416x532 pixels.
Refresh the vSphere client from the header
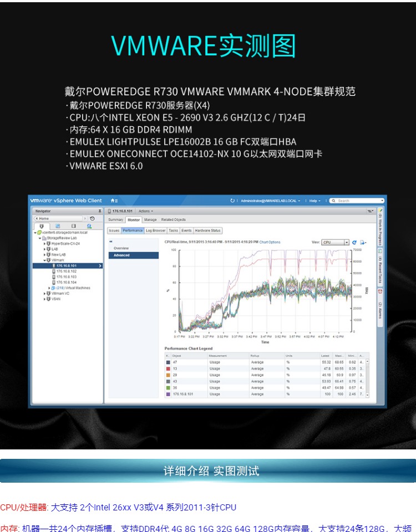pyautogui.click(x=233, y=201)
